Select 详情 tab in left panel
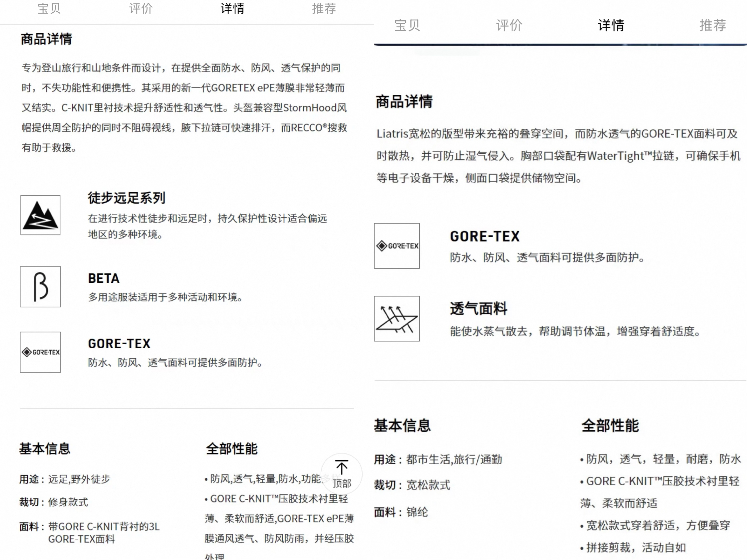 point(232,8)
